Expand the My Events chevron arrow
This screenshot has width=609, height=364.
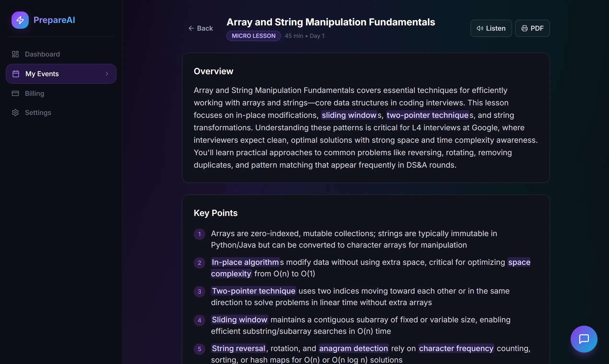107,74
